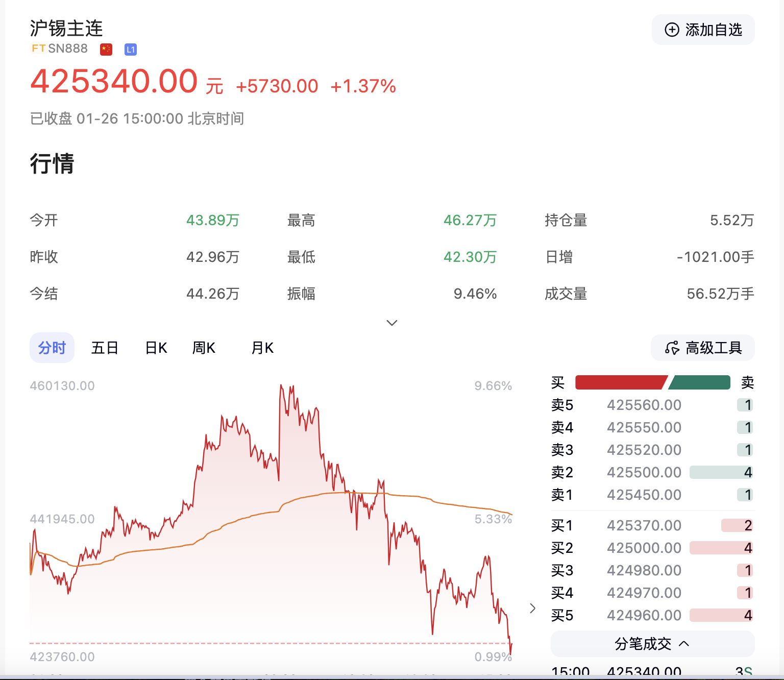Expand chart panel with right arrow
Screen dimensions: 784x680
point(532,608)
